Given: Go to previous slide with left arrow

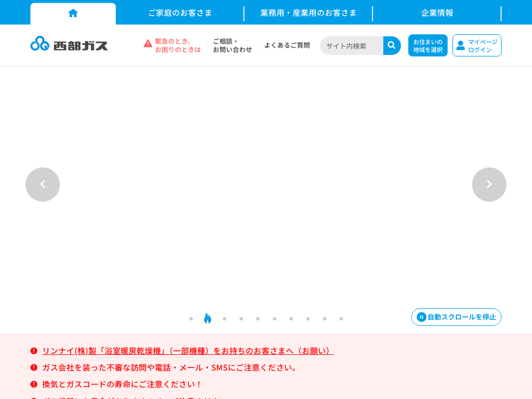Looking at the screenshot, I should click(43, 184).
